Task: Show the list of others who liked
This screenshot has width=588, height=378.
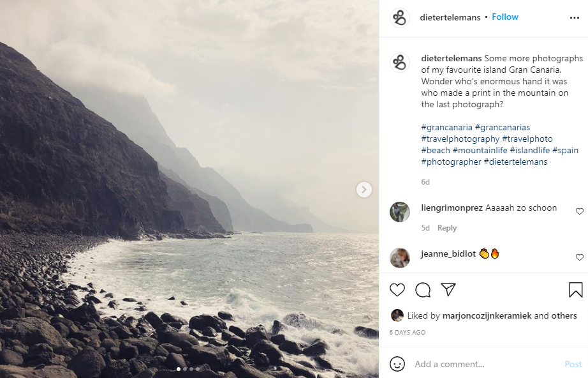Action: (564, 315)
